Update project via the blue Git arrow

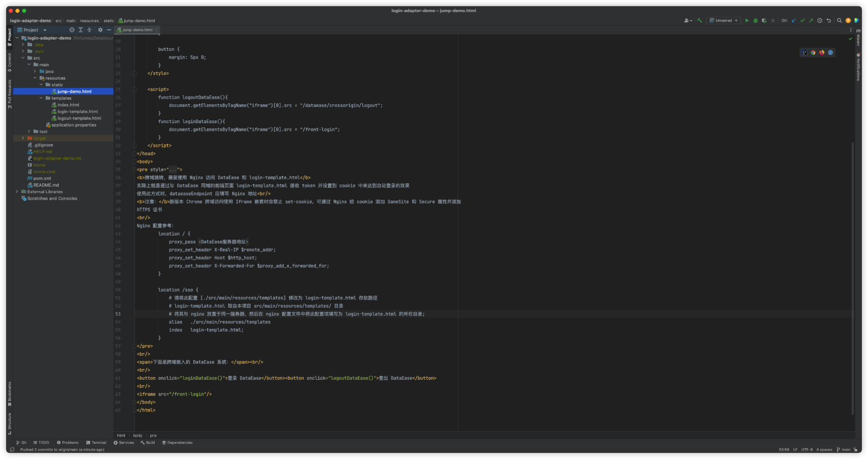[x=794, y=21]
